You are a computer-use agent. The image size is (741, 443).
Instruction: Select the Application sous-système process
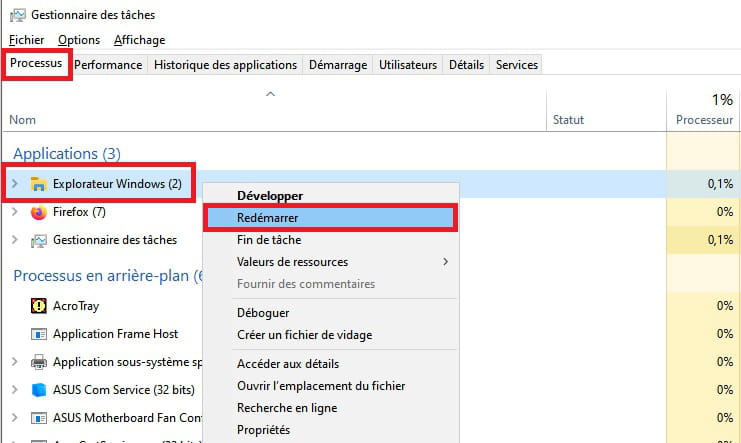(x=128, y=362)
